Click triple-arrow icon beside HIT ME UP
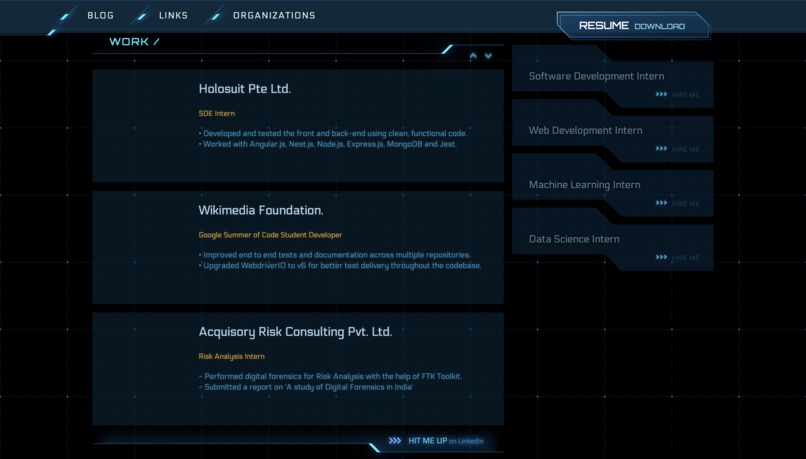 [x=395, y=440]
